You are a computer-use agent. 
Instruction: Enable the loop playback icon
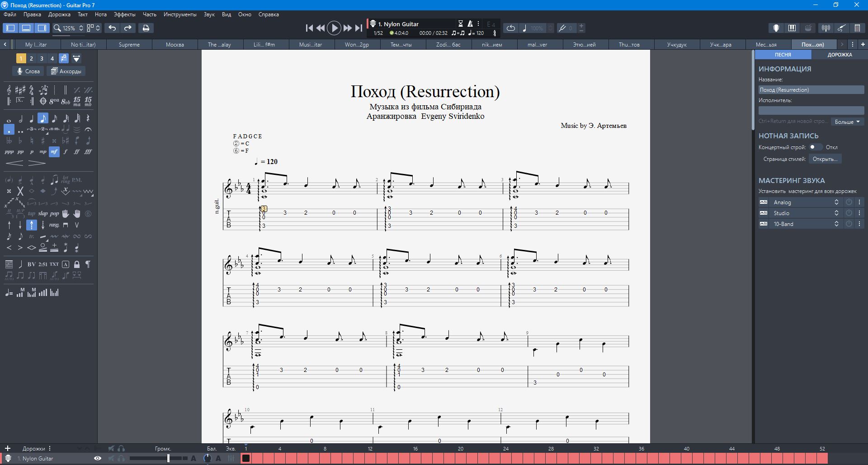(510, 28)
